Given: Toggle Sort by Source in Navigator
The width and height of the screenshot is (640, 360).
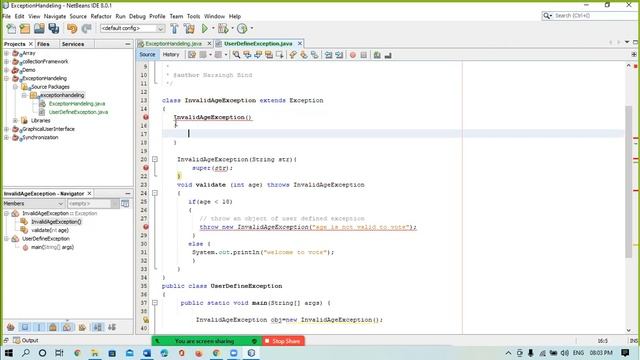Looking at the screenshot, I should 112,327.
